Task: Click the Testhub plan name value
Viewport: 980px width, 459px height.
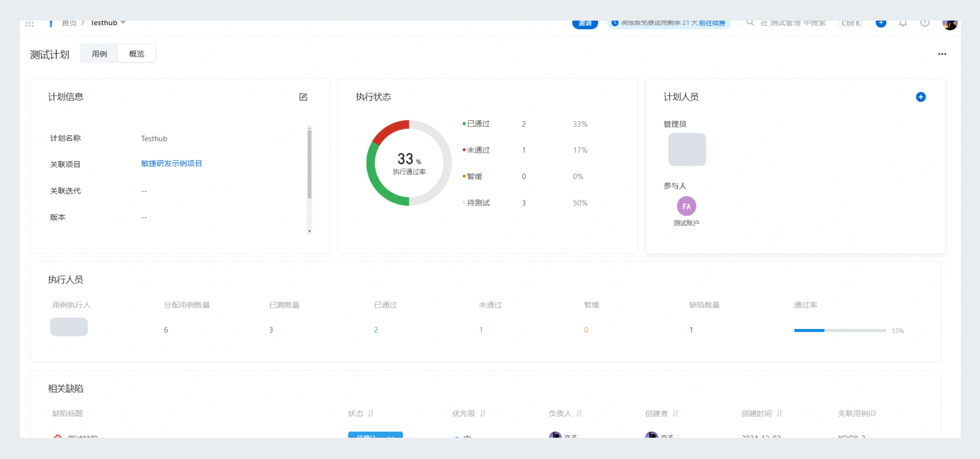Action: click(154, 139)
